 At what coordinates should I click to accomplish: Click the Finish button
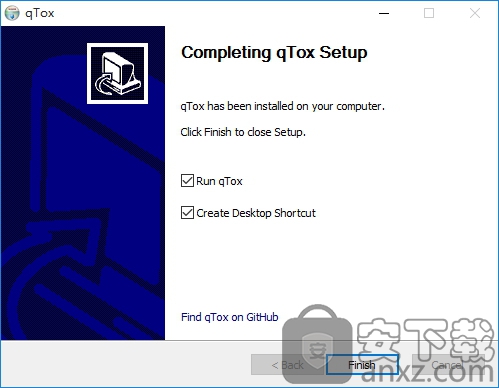point(362,365)
